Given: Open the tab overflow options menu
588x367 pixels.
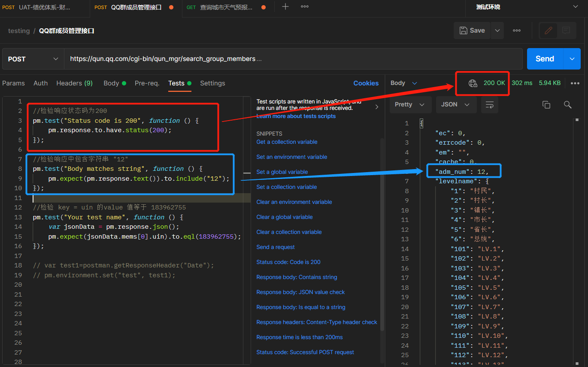Looking at the screenshot, I should coord(305,7).
